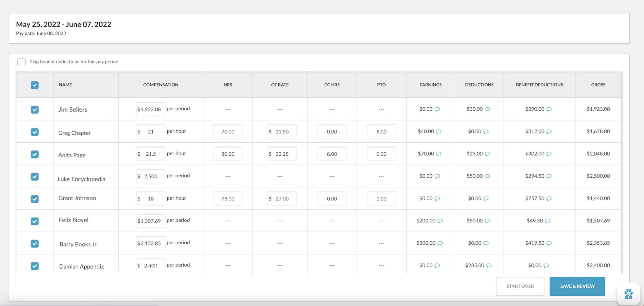Click Greg Chapter's PTO input field

tap(381, 131)
